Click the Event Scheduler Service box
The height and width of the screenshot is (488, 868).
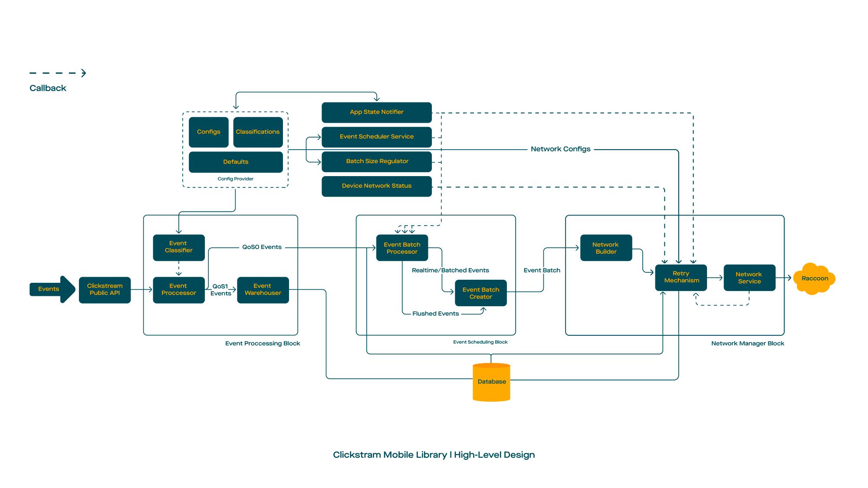(376, 137)
